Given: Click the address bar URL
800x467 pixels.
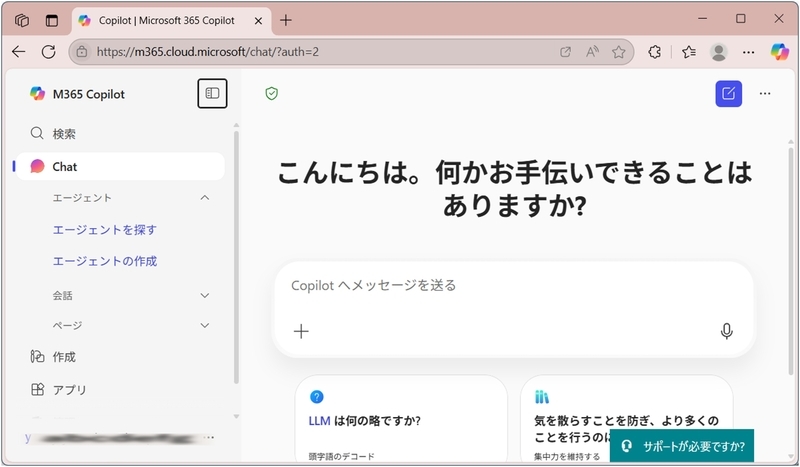Looking at the screenshot, I should 208,52.
